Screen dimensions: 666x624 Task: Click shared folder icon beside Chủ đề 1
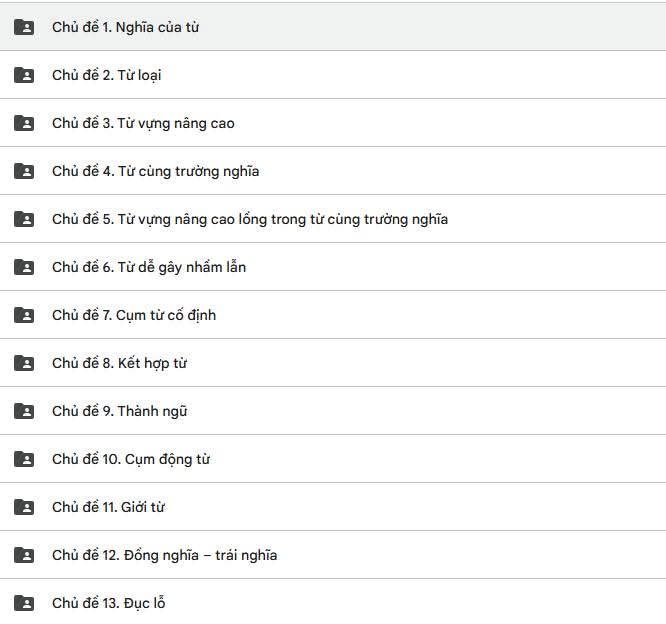(x=24, y=27)
